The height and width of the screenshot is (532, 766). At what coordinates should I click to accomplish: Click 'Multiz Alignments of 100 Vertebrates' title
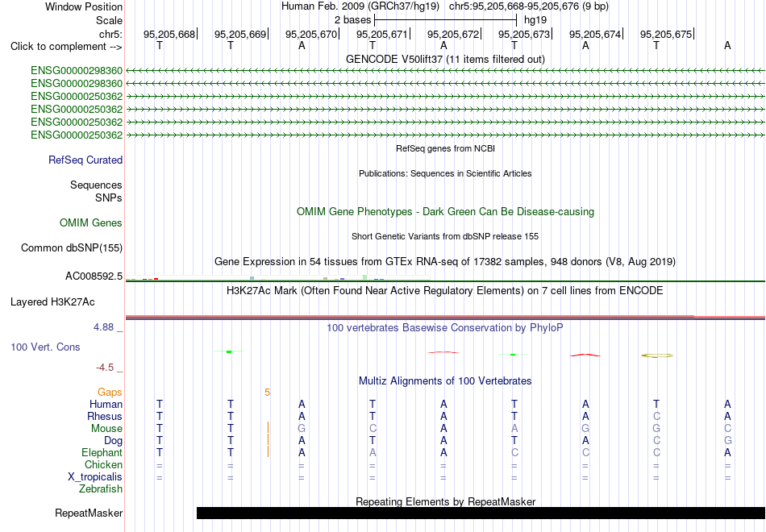pyautogui.click(x=445, y=381)
